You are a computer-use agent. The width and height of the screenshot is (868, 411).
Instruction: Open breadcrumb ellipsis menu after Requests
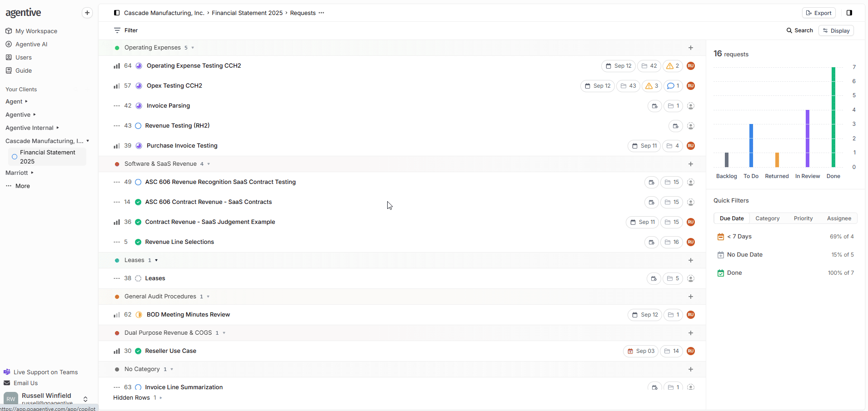pyautogui.click(x=321, y=13)
